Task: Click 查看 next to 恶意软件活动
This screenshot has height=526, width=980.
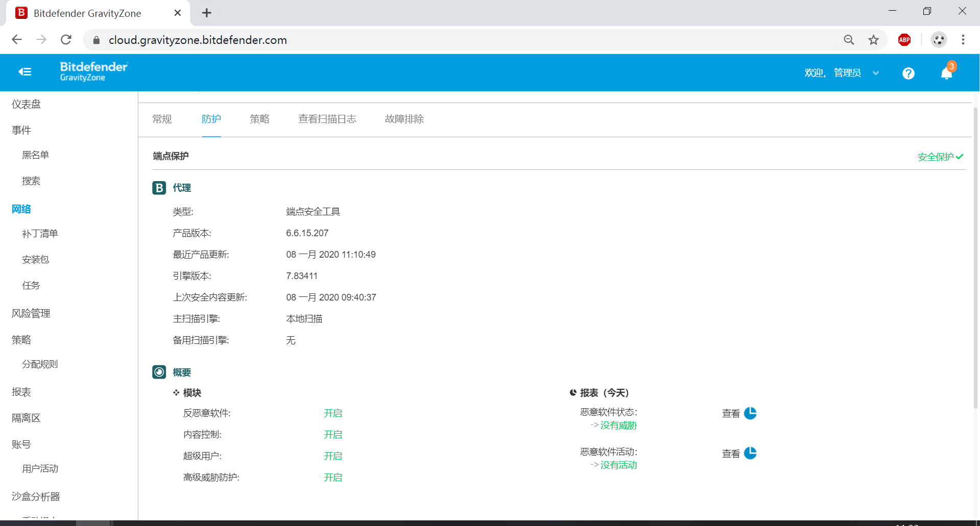Action: click(731, 454)
